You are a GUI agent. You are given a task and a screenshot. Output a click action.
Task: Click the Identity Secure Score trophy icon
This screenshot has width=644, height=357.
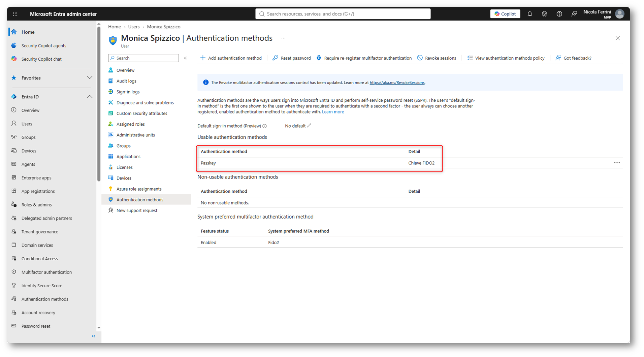(x=14, y=285)
